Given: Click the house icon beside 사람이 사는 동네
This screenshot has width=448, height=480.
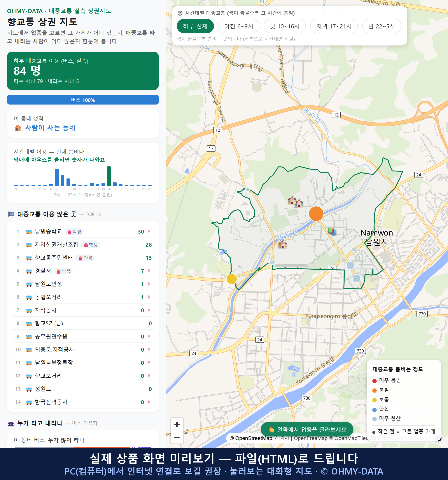Looking at the screenshot, I should [x=18, y=128].
